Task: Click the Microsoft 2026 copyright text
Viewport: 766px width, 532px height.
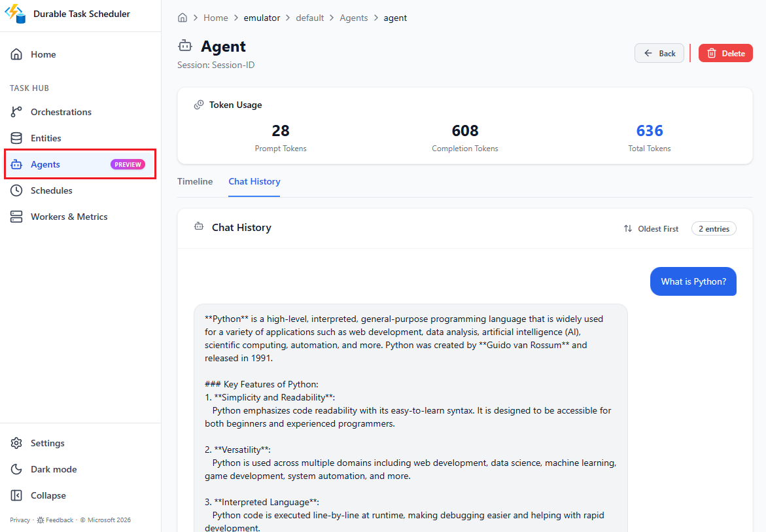Action: [x=105, y=520]
